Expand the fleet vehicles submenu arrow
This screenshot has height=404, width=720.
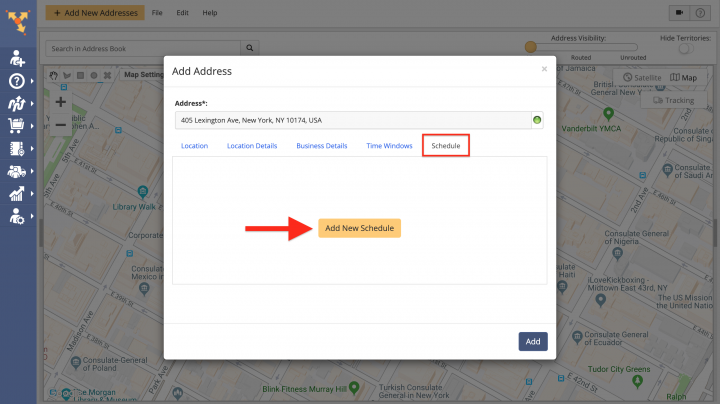click(32, 171)
